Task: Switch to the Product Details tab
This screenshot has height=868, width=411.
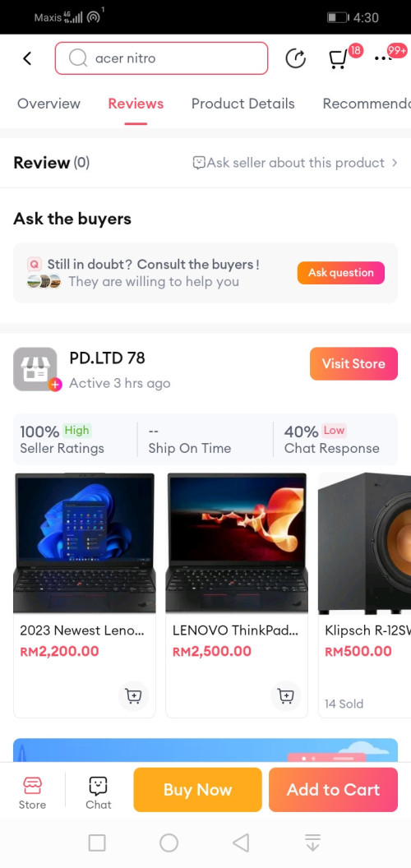Action: (242, 104)
